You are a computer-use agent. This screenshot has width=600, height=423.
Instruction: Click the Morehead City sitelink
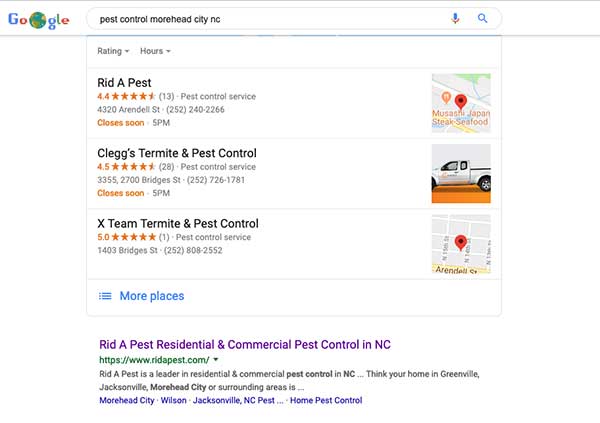127,400
